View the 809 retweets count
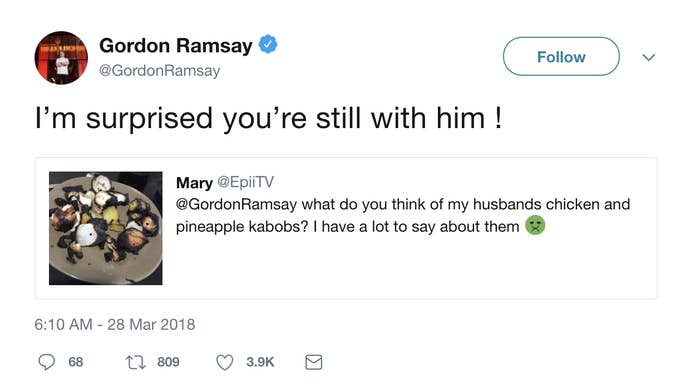Screen dimensions: 700x391 168,362
